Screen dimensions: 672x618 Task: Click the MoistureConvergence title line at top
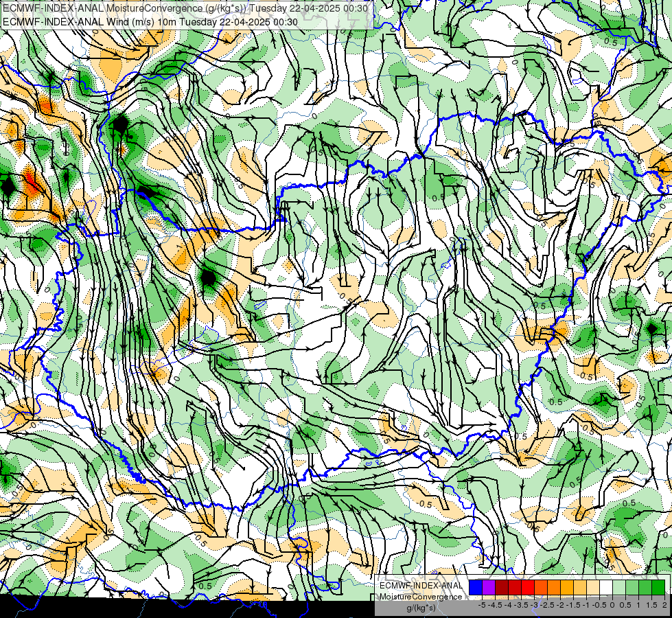[x=185, y=8]
